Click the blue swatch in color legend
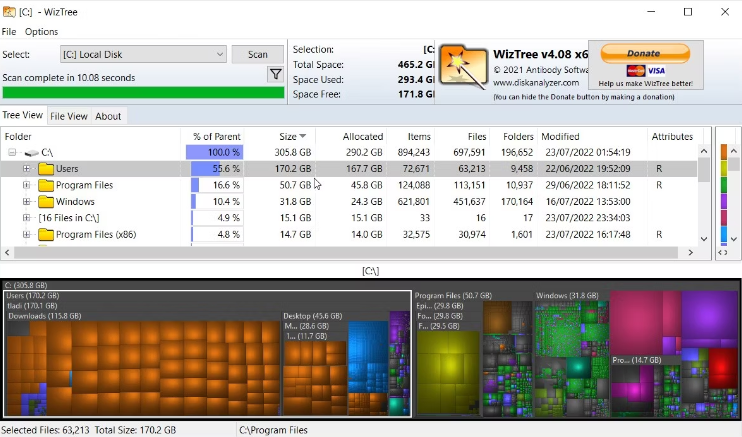This screenshot has width=742, height=437. [724, 234]
